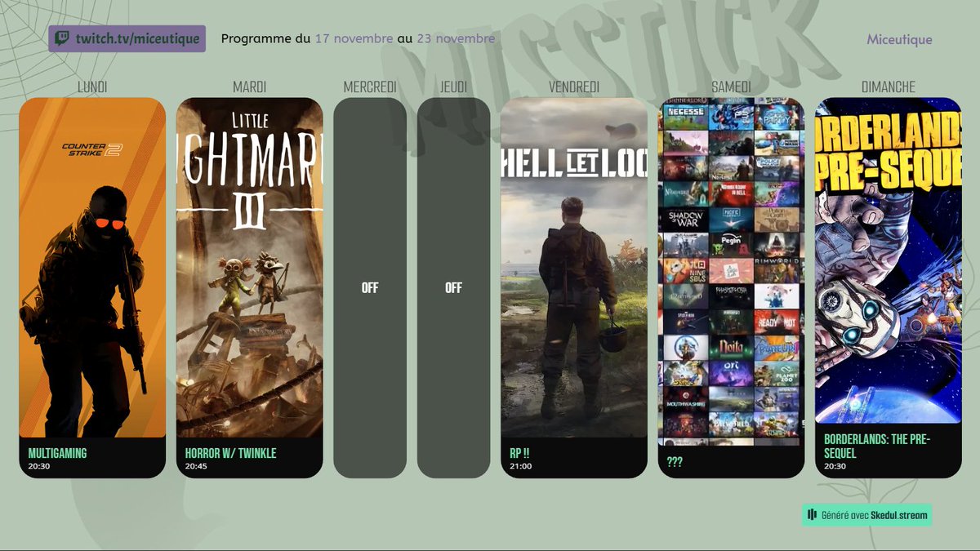The image size is (980, 551).
Task: Click the Thursday OFF label
Action: pos(453,288)
